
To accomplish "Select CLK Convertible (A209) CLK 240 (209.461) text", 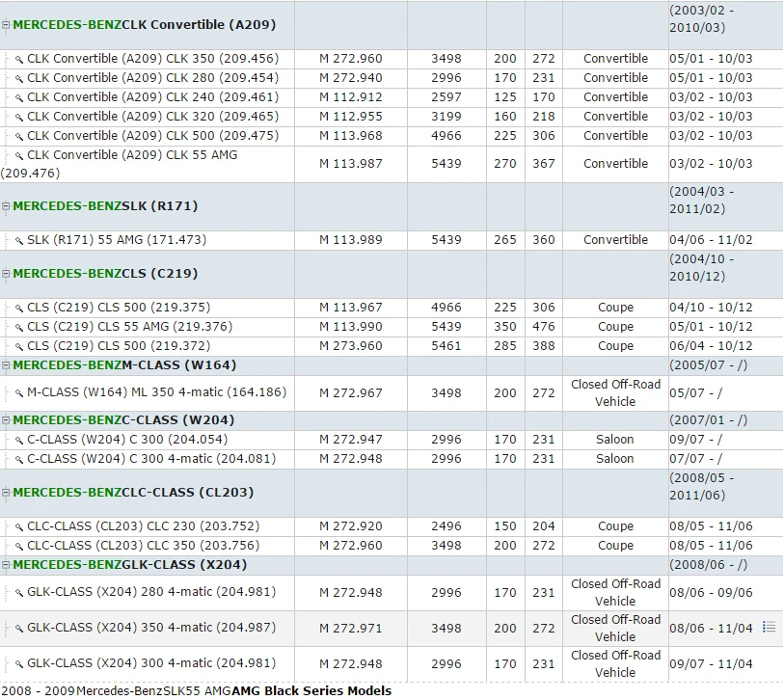I will coord(153,97).
